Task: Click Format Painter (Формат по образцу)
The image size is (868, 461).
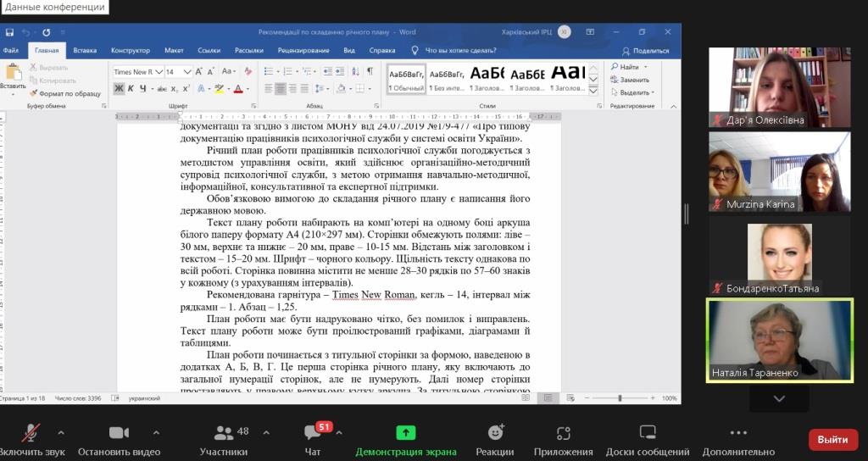Action: pos(65,93)
